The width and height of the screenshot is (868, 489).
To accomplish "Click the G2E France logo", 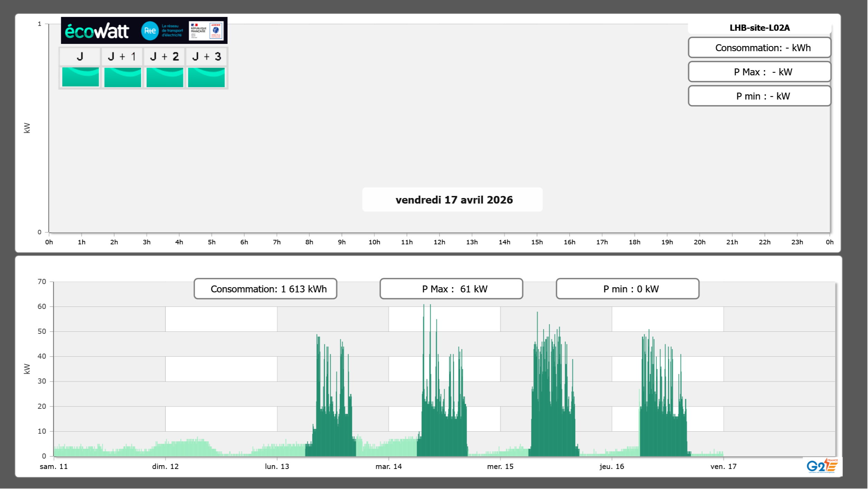I will [x=822, y=466].
